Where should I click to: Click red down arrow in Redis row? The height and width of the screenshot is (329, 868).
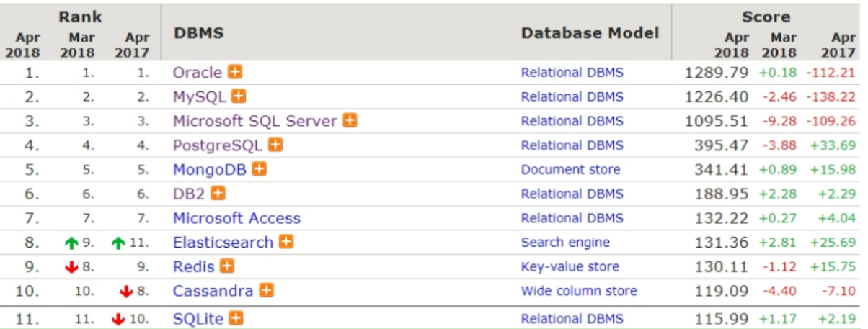[x=71, y=267]
